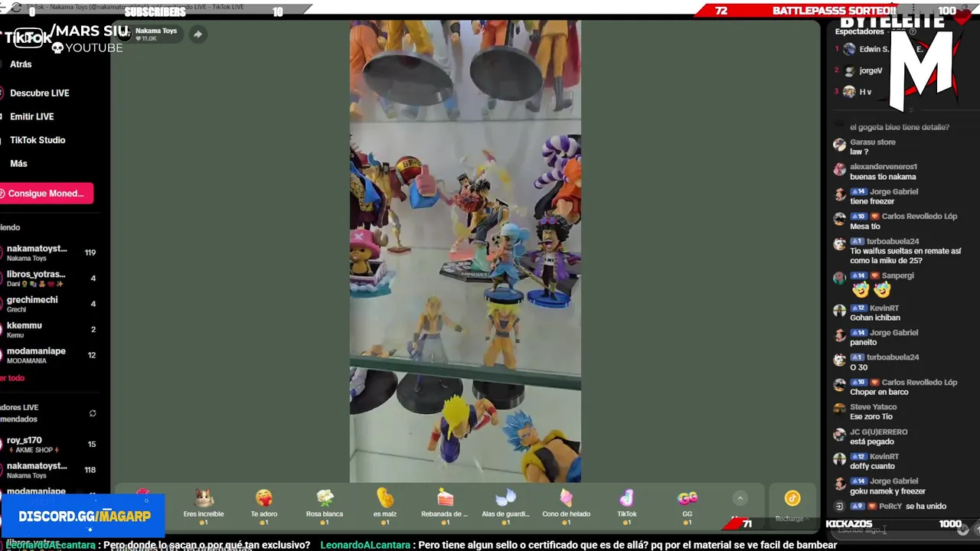This screenshot has width=980, height=551.
Task: Send the Cono de helado gift
Action: coord(566,506)
